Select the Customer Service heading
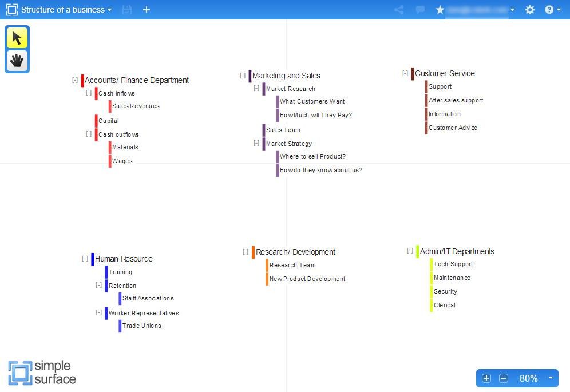 click(445, 73)
